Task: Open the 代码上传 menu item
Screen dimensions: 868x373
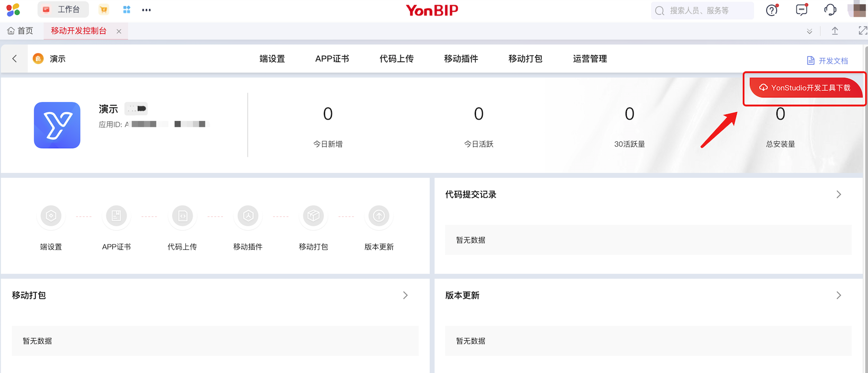Action: coord(396,59)
